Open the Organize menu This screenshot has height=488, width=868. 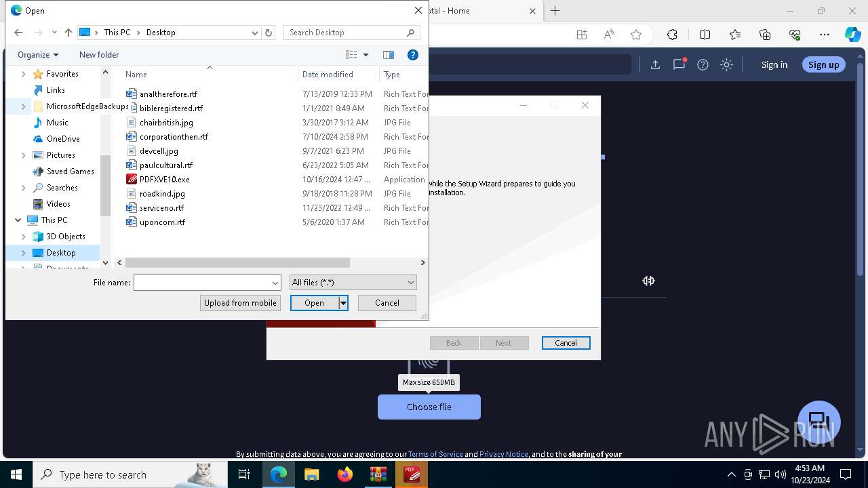coord(38,55)
